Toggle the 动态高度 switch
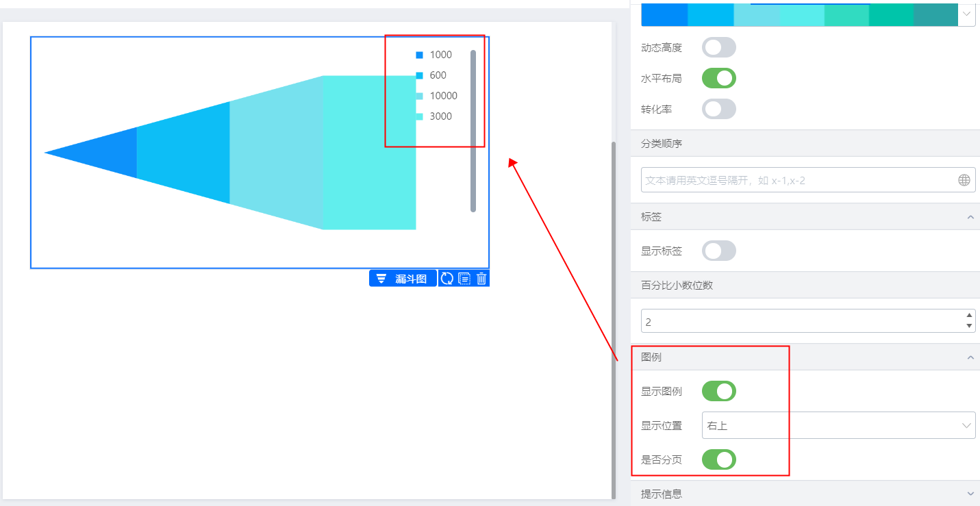The image size is (980, 506). pos(719,47)
